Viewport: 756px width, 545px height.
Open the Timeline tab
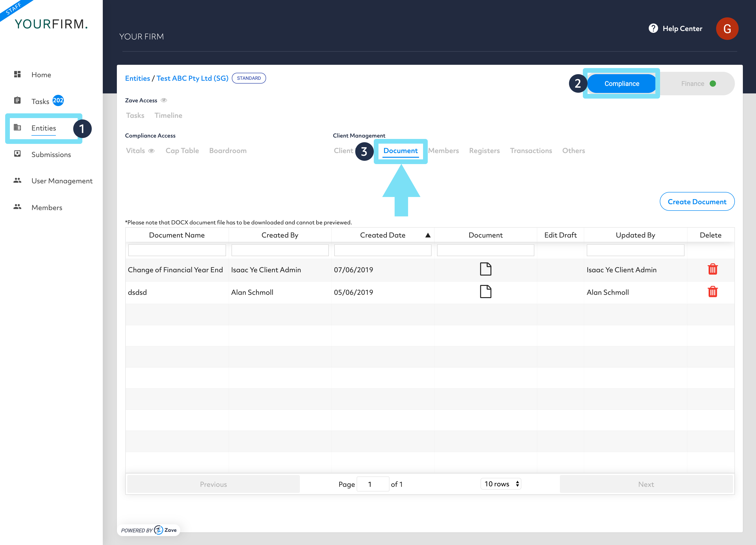point(168,115)
